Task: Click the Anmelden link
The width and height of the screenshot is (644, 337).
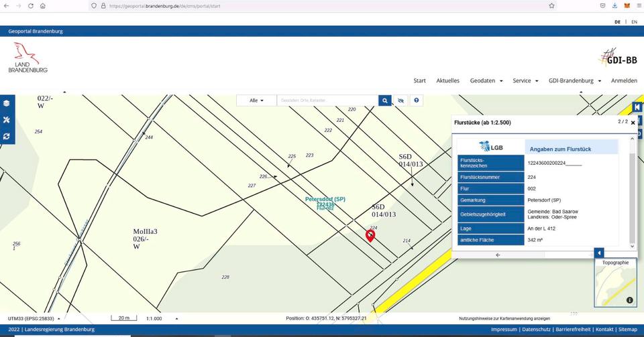Action: 624,80
